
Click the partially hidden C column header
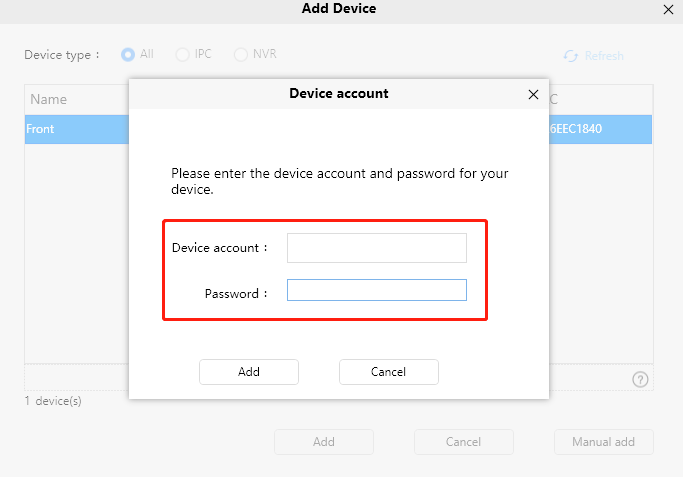554,99
